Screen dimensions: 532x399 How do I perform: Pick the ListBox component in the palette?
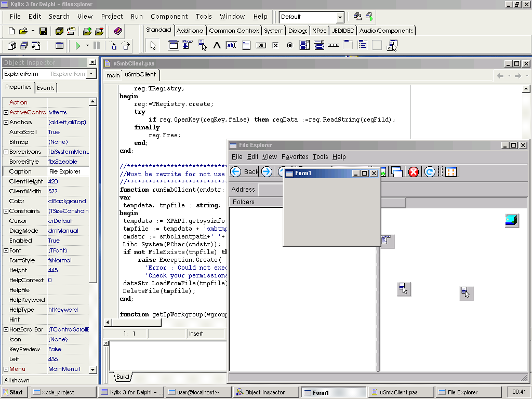(x=304, y=45)
